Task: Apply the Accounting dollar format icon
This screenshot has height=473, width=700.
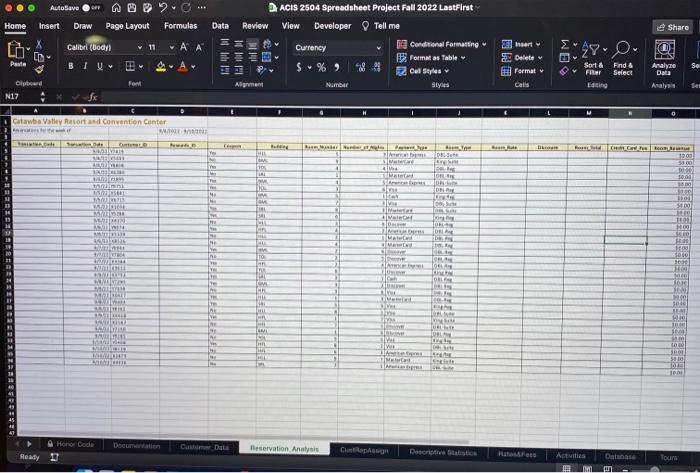Action: (299, 67)
